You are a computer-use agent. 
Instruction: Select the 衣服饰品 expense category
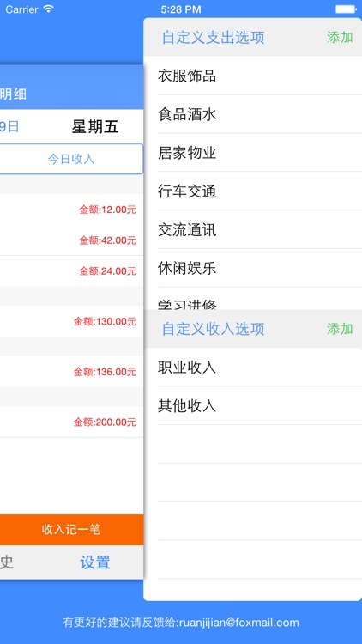tap(253, 76)
